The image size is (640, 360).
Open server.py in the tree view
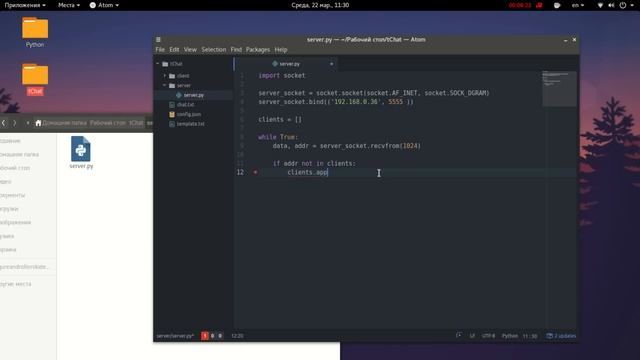point(193,95)
